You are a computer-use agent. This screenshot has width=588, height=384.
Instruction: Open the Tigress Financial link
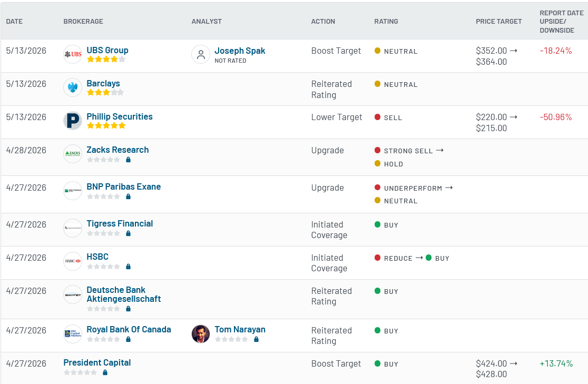click(x=120, y=223)
